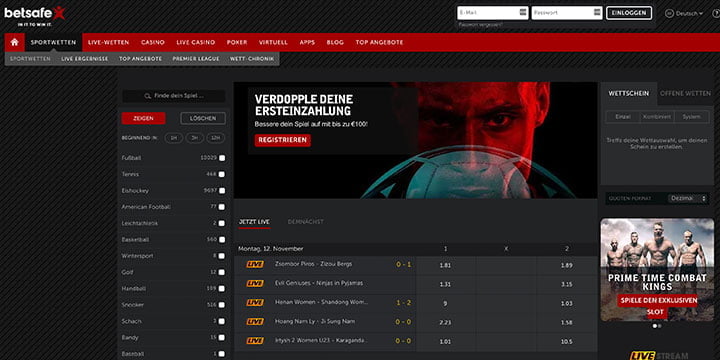
Task: Click LIVE badge of Zsombor Piros match
Action: coord(255,264)
